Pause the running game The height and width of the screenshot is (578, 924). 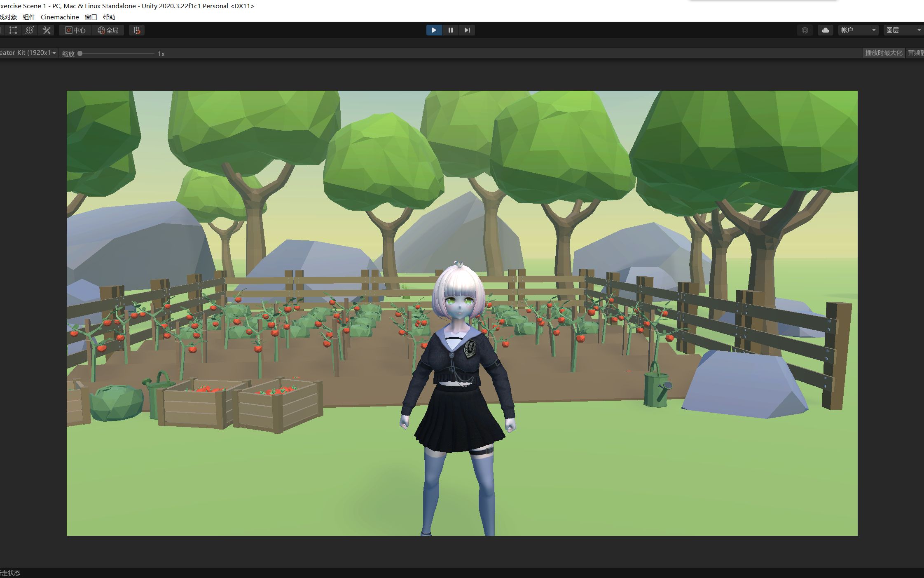(450, 30)
